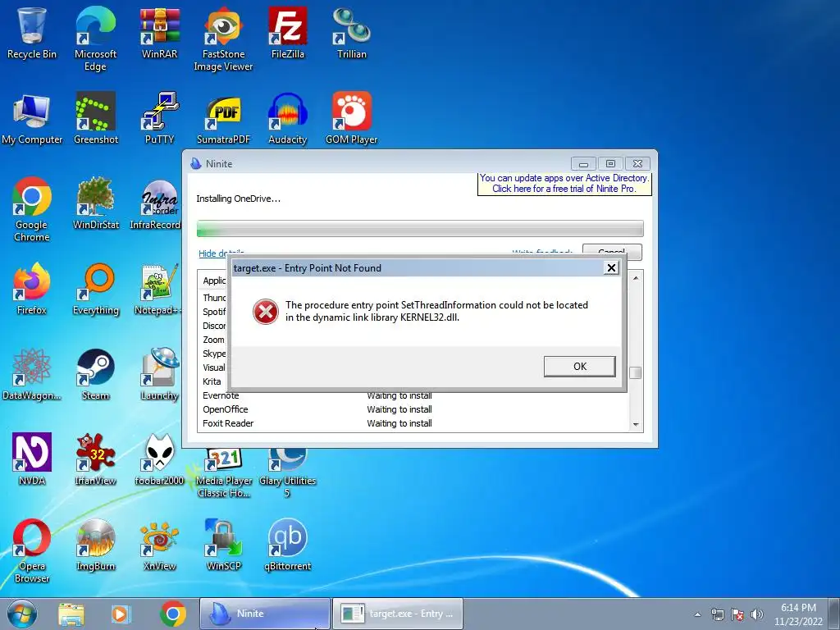Open the Action Center flag icon
This screenshot has width=840, height=630.
pos(737,614)
